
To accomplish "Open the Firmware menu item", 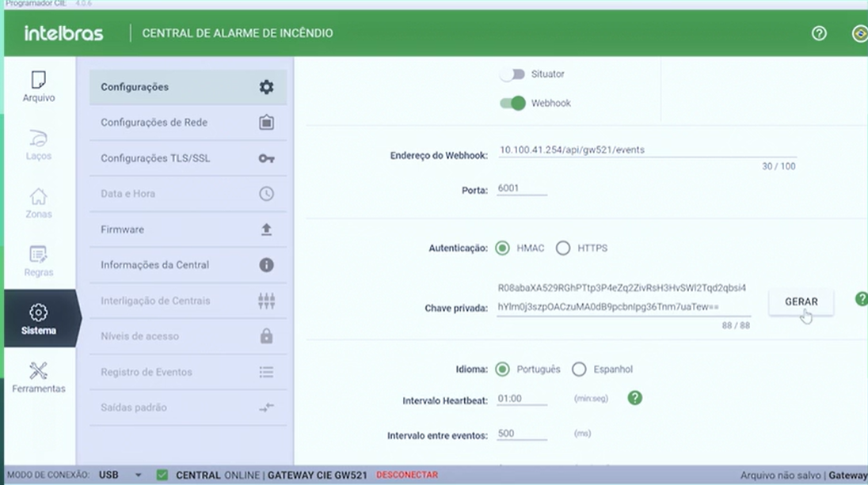I will [187, 229].
